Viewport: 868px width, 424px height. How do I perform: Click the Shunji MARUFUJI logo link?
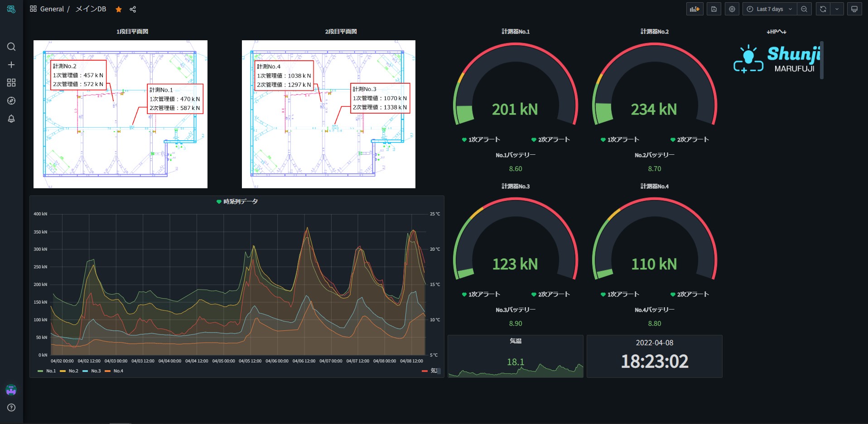[776, 59]
